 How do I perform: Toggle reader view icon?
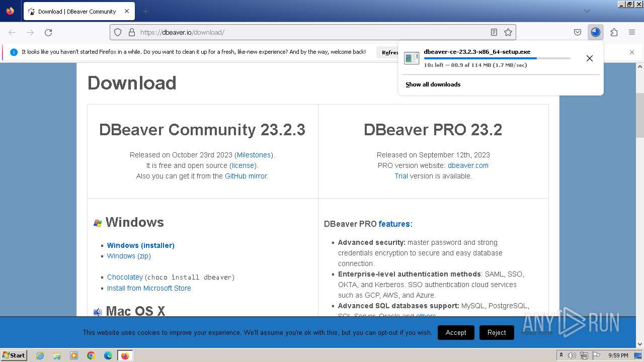(x=494, y=32)
